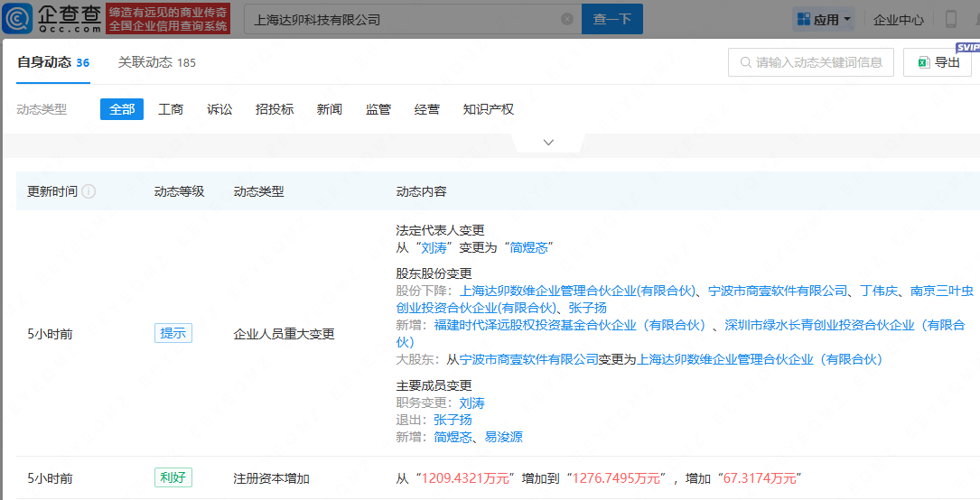Click the 利好 level tag
Viewport: 980px width, 500px height.
click(173, 477)
